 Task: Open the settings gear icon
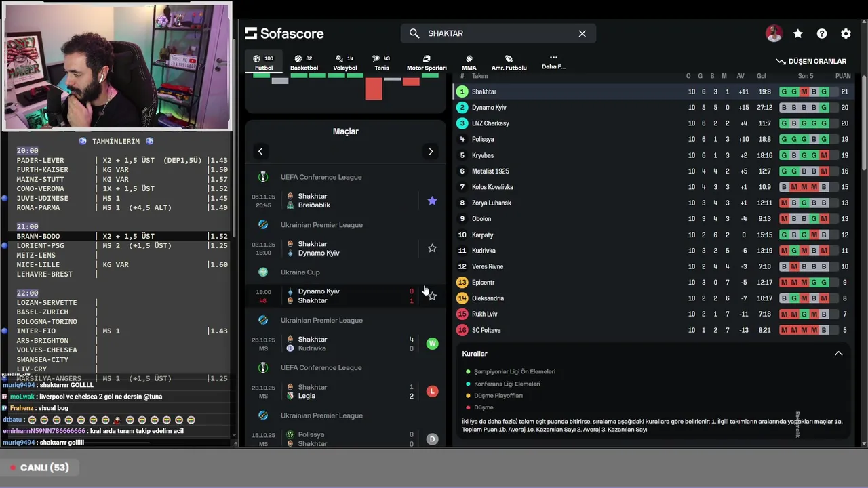(x=846, y=33)
